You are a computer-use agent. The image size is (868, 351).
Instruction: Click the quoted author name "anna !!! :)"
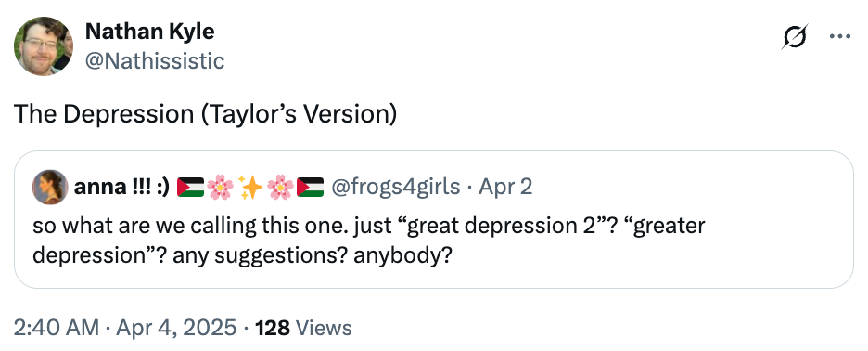click(x=121, y=187)
